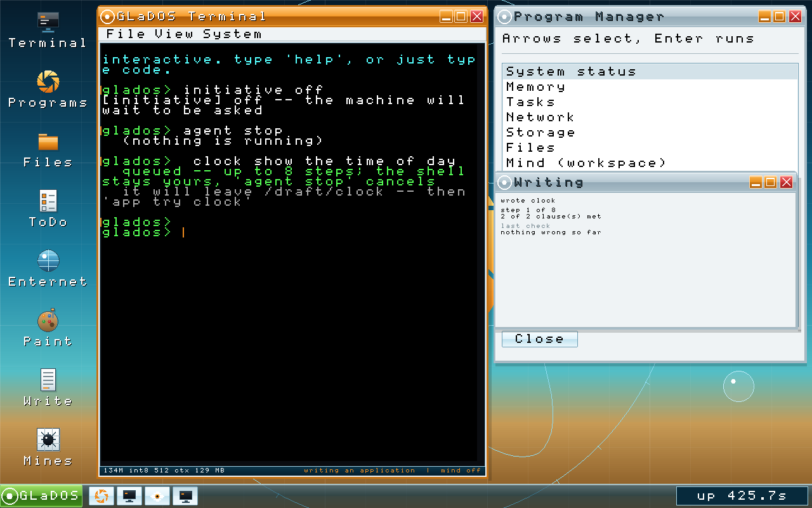Screen dimensions: 812x508
Task: Maximize the GLaDOS Terminal window
Action: 461,17
